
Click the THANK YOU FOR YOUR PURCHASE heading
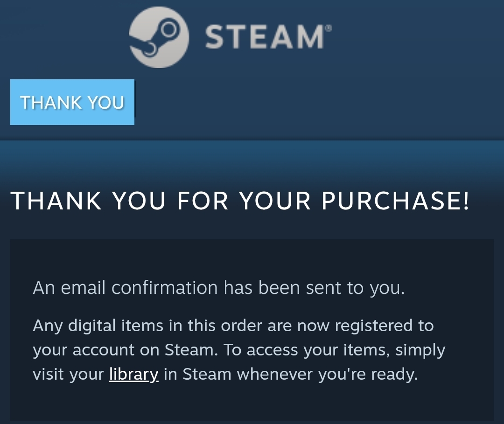click(x=240, y=201)
